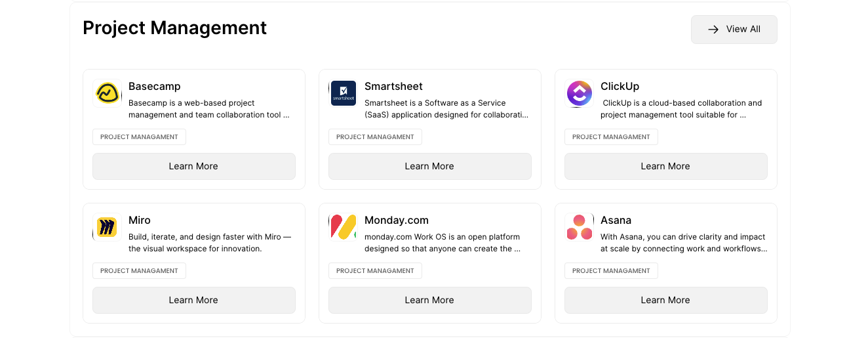Image resolution: width=868 pixels, height=338 pixels.
Task: Click the arrow icon in View All
Action: coord(713,30)
